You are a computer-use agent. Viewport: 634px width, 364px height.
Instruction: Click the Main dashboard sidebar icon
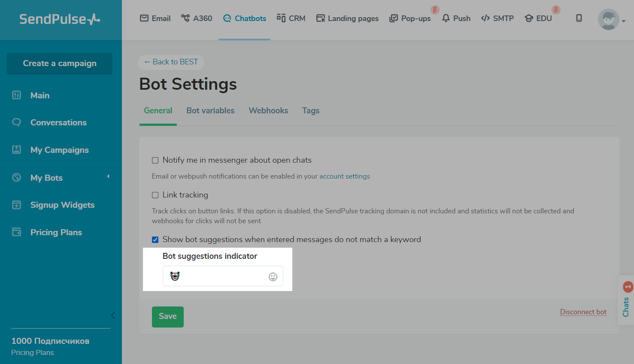coord(17,95)
